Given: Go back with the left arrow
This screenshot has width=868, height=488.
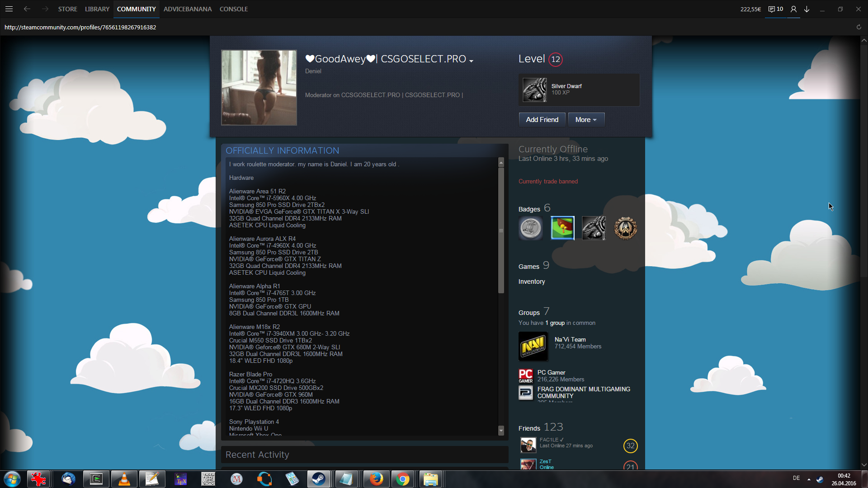Looking at the screenshot, I should click(27, 9).
